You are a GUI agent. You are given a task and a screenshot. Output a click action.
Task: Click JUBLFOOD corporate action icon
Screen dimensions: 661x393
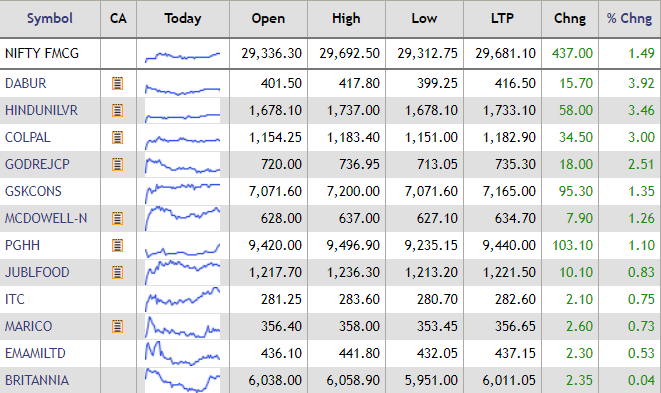(117, 272)
